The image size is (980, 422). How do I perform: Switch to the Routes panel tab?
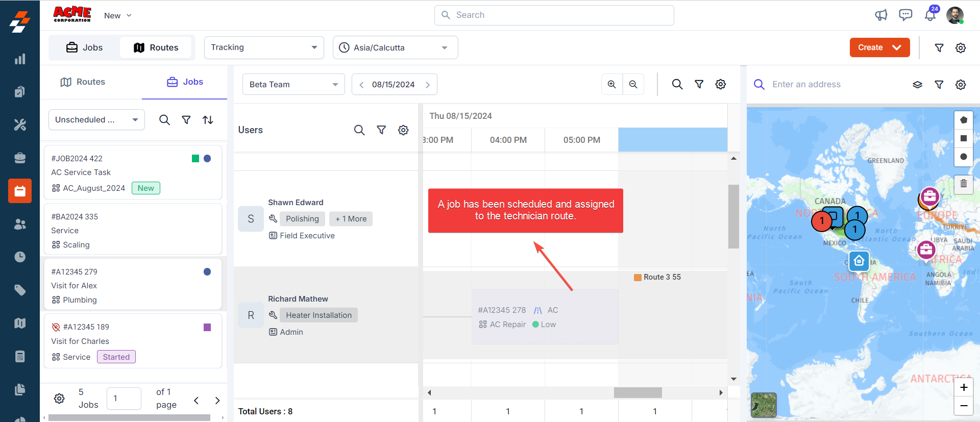coord(83,82)
